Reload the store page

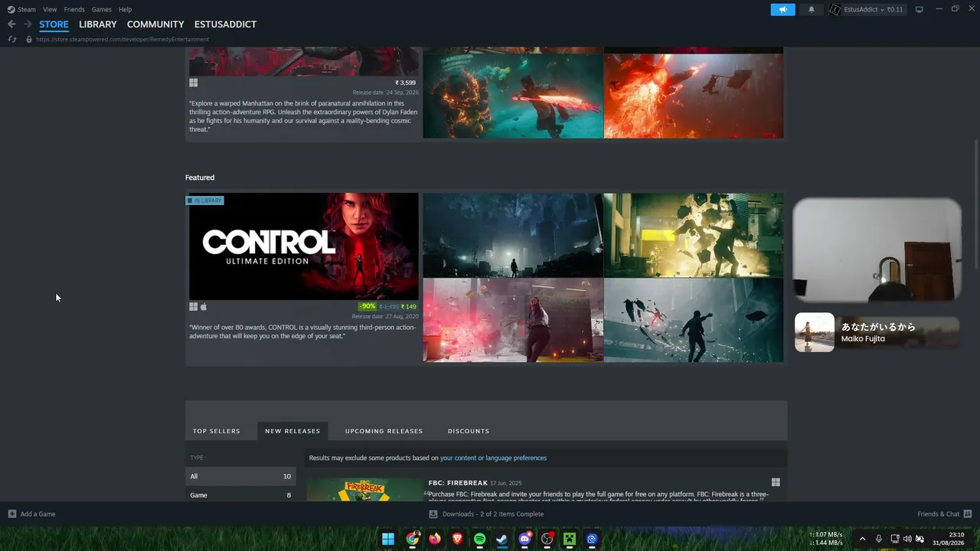pyautogui.click(x=11, y=39)
